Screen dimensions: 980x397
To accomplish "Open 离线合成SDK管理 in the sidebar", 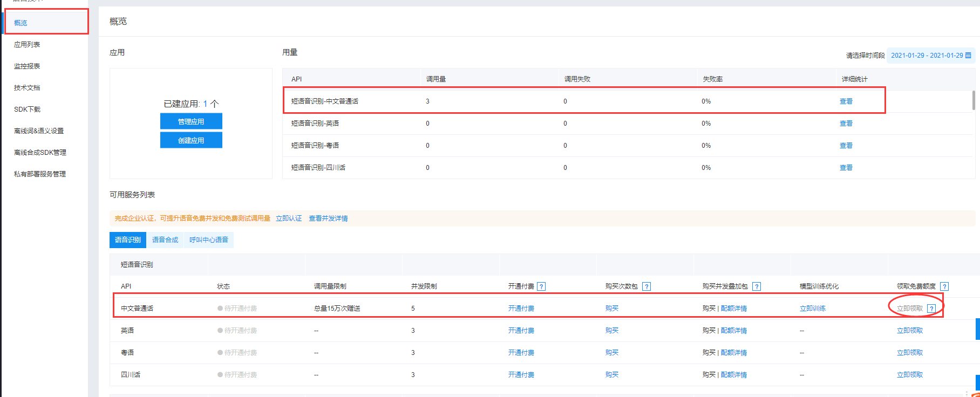I will pos(40,152).
